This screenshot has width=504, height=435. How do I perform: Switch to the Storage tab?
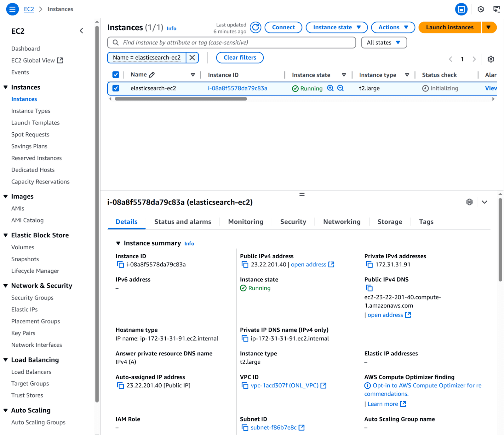[x=390, y=222]
